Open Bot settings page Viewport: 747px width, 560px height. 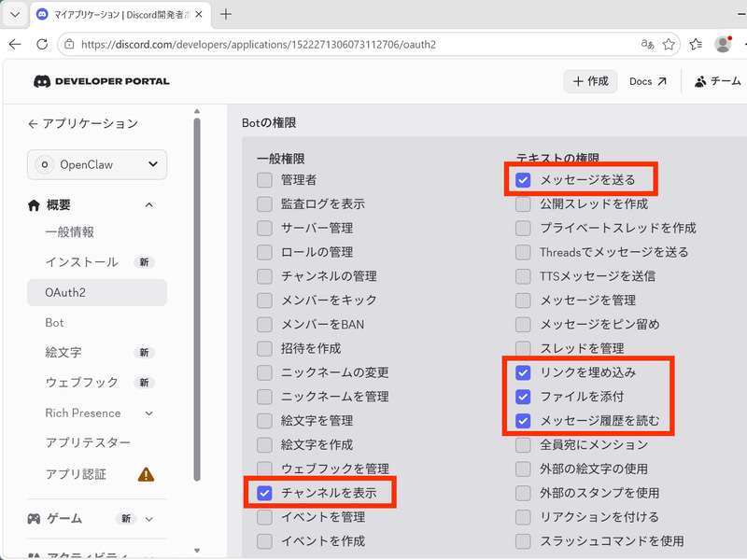tap(54, 322)
